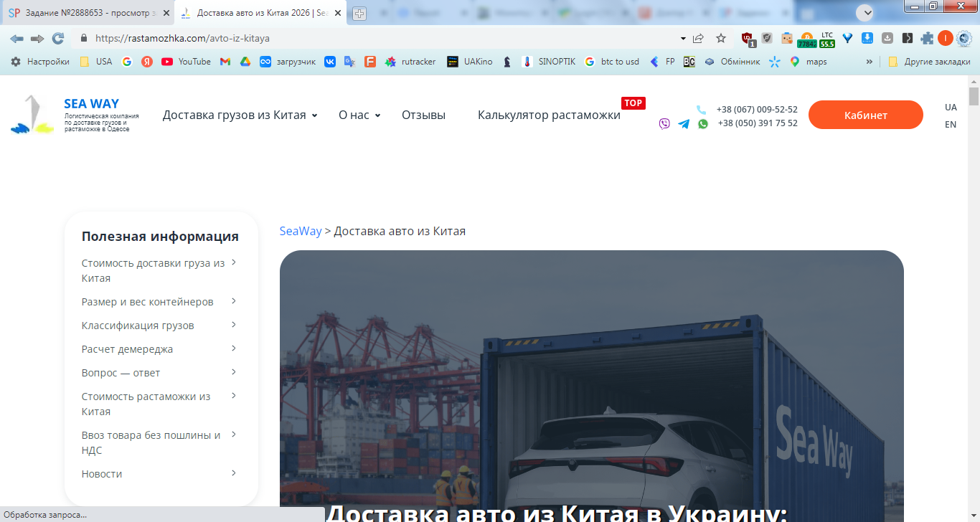Go forward with the browser forward arrow
This screenshot has width=980, height=522.
37,39
